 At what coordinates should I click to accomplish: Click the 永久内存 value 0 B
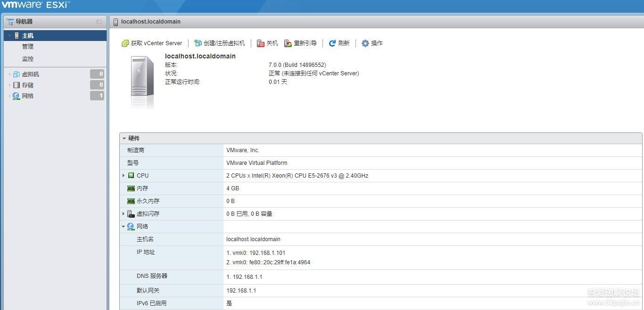(231, 201)
